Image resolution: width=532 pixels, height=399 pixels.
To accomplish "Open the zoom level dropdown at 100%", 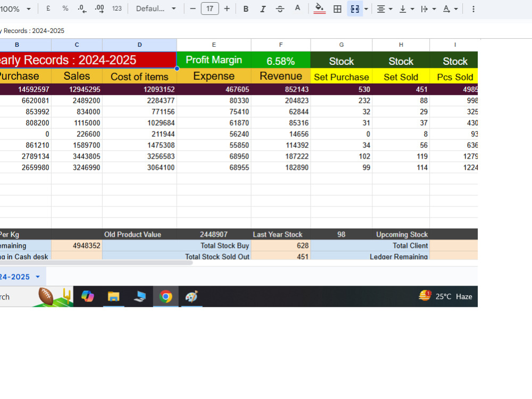I will click(x=15, y=9).
